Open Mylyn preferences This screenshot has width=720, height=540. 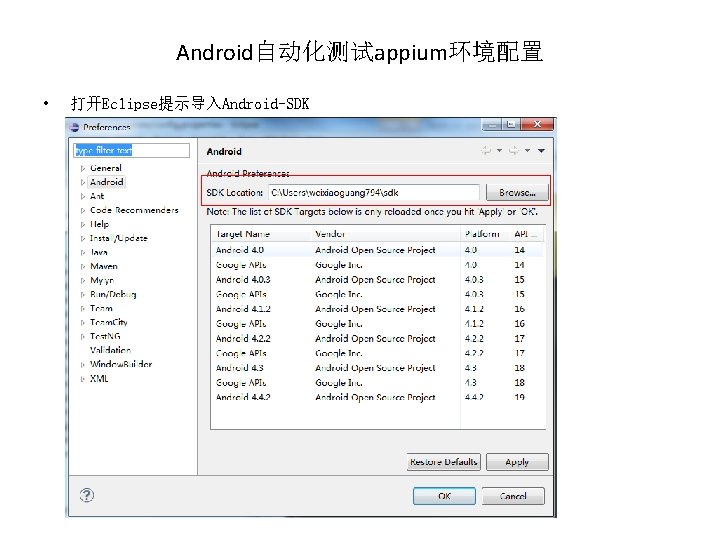point(102,280)
